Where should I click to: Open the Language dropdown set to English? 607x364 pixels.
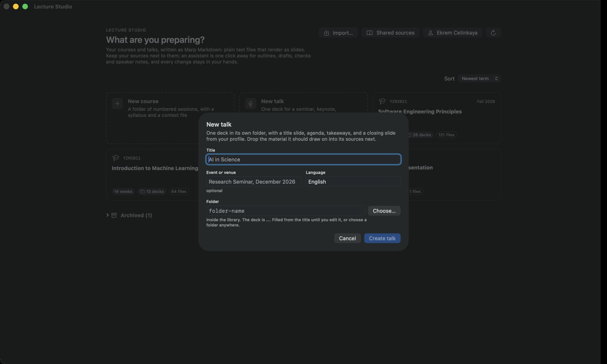353,182
